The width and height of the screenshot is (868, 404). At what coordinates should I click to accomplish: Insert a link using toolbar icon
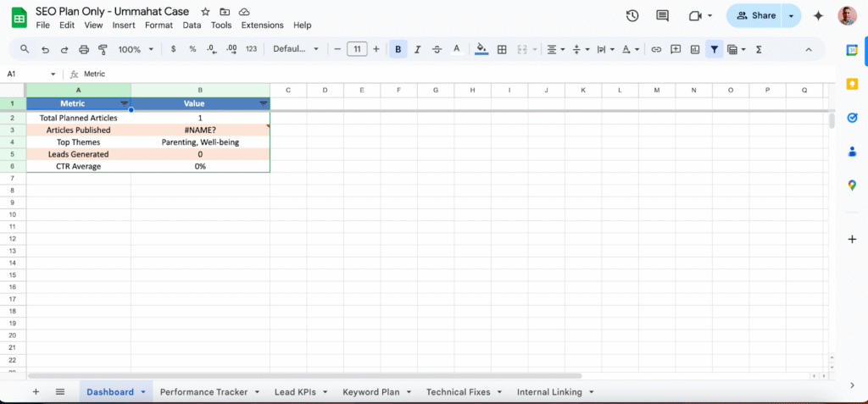click(x=655, y=49)
